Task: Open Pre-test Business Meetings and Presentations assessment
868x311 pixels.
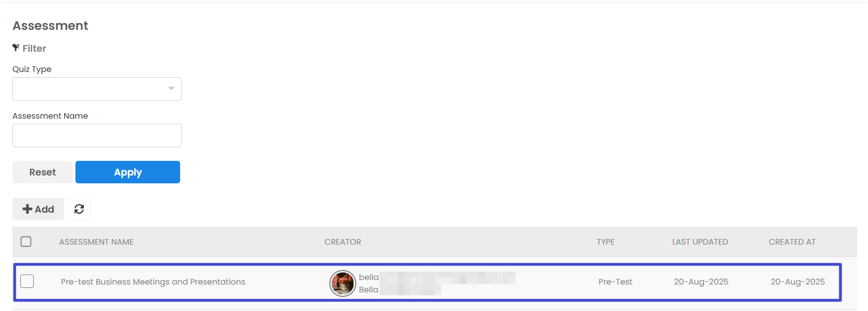Action: pos(153,282)
